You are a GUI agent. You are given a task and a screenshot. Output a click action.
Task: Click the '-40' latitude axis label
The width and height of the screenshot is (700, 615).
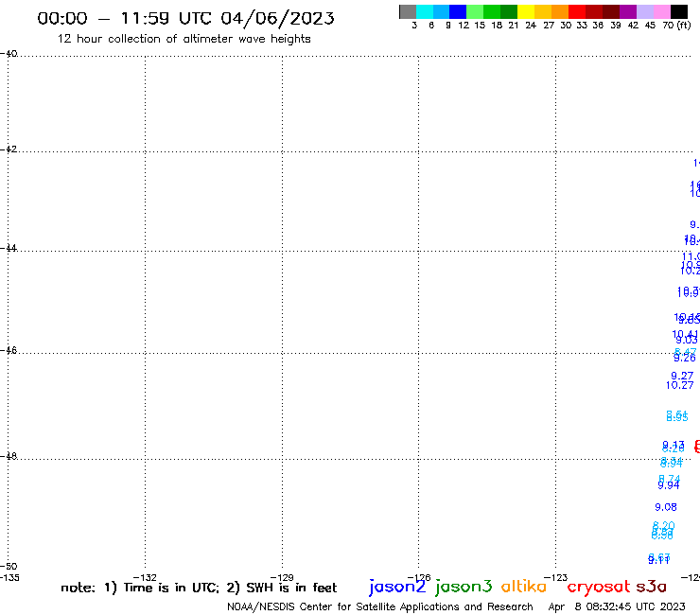point(9,53)
